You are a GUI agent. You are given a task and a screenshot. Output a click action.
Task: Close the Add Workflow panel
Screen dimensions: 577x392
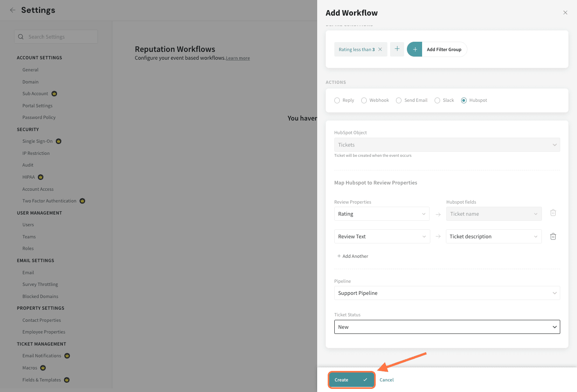pyautogui.click(x=565, y=13)
